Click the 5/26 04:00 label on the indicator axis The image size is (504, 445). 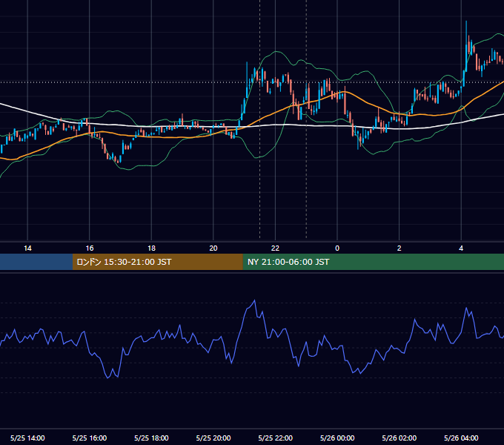pos(461,438)
